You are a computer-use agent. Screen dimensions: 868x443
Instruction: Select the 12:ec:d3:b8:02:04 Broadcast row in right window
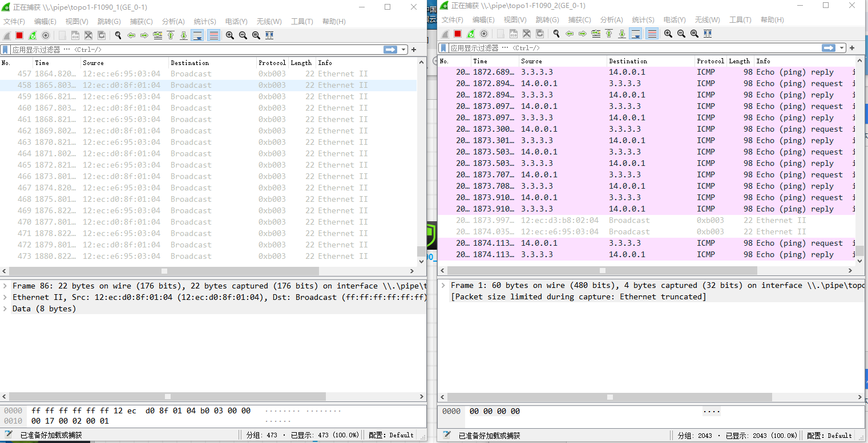pos(647,220)
